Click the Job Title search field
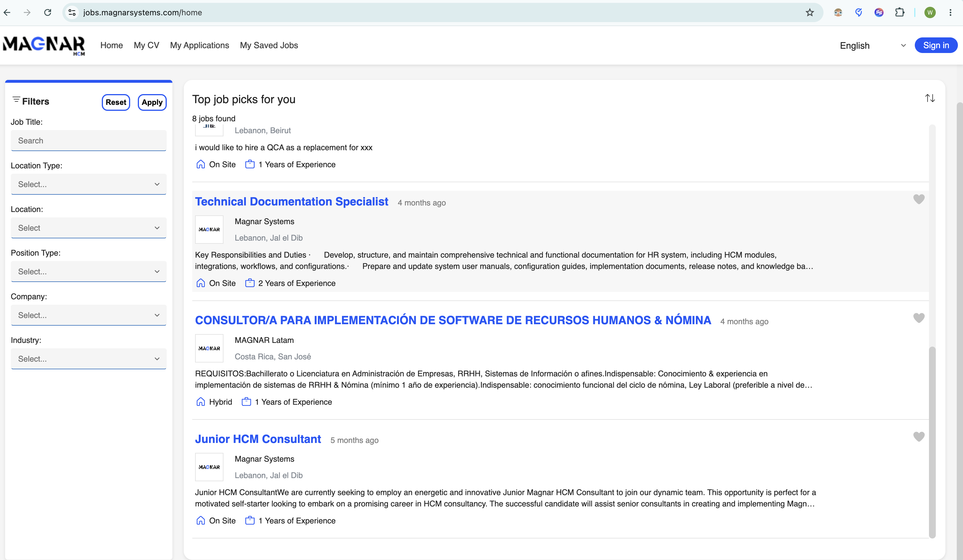The image size is (963, 560). point(89,141)
